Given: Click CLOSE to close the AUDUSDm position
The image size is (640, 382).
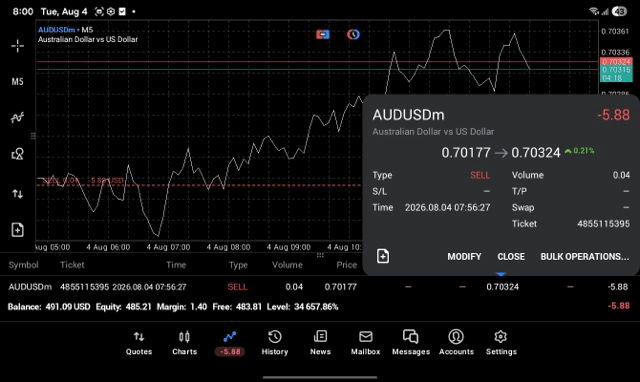Looking at the screenshot, I should [x=511, y=257].
